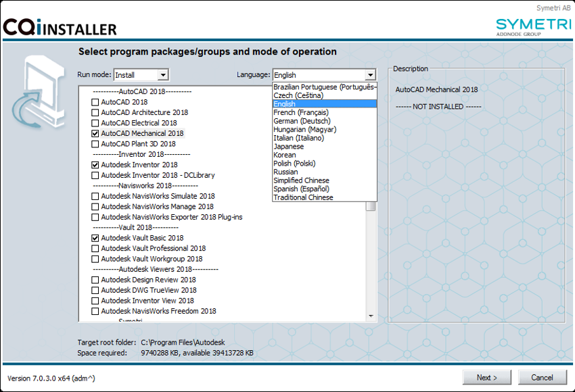Select German (Deutsch) language
Image resolution: width=575 pixels, height=392 pixels.
(325, 121)
